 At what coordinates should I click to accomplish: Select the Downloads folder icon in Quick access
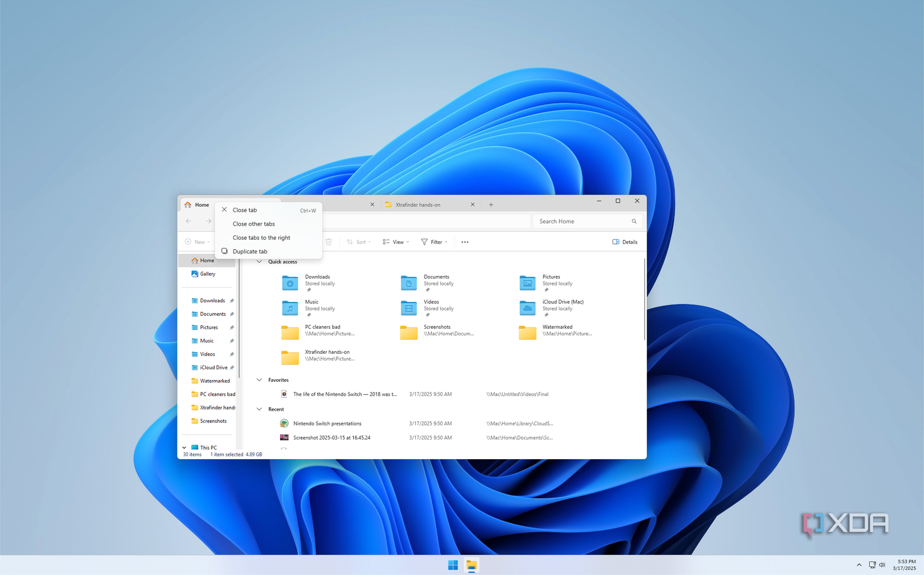(x=290, y=283)
